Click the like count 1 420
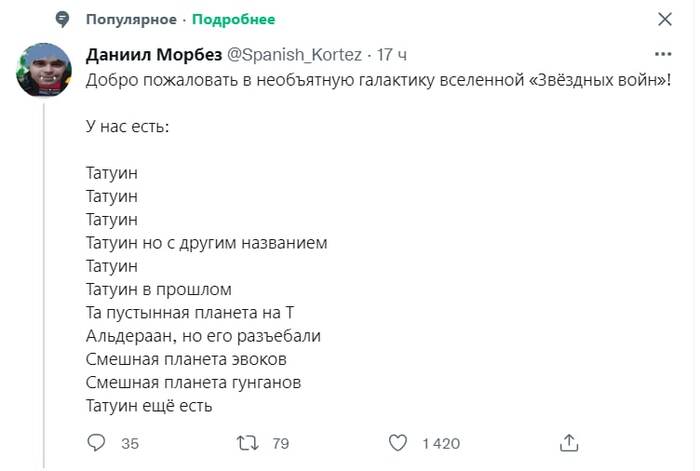700x471 pixels. click(x=441, y=443)
